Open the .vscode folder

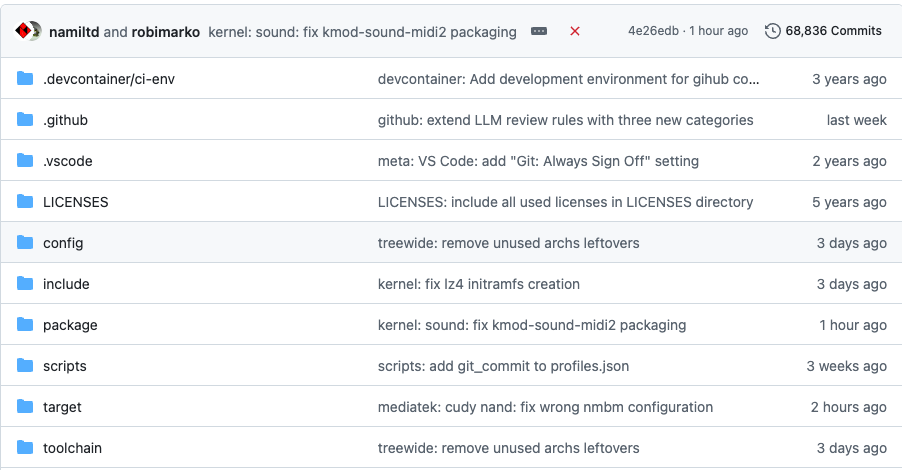[x=68, y=161]
